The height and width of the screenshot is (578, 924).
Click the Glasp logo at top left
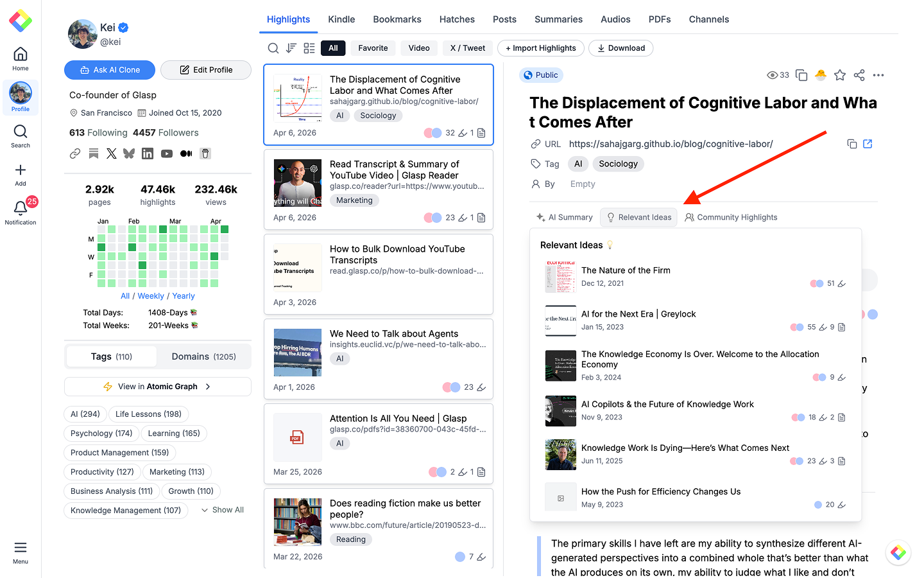pos(21,21)
